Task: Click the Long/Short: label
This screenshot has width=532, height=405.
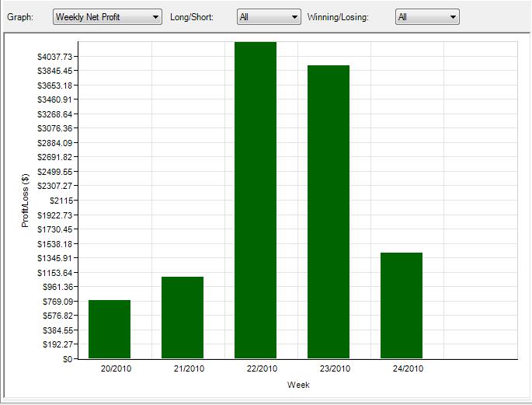Action: pos(192,17)
